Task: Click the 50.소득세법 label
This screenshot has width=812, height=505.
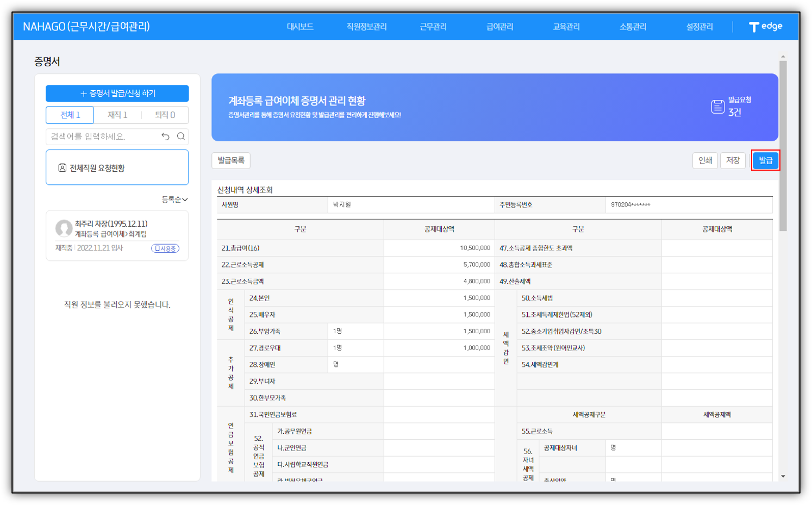Action: [x=537, y=298]
